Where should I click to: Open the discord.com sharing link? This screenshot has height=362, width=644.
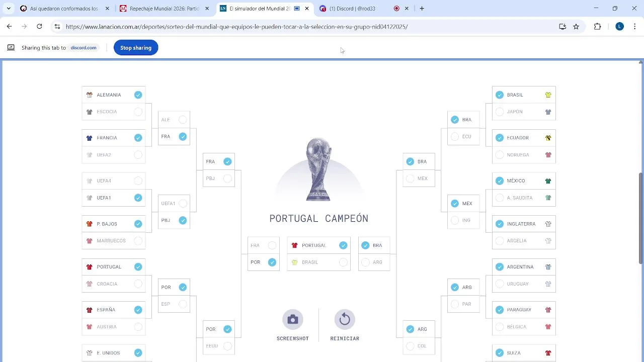pyautogui.click(x=84, y=48)
